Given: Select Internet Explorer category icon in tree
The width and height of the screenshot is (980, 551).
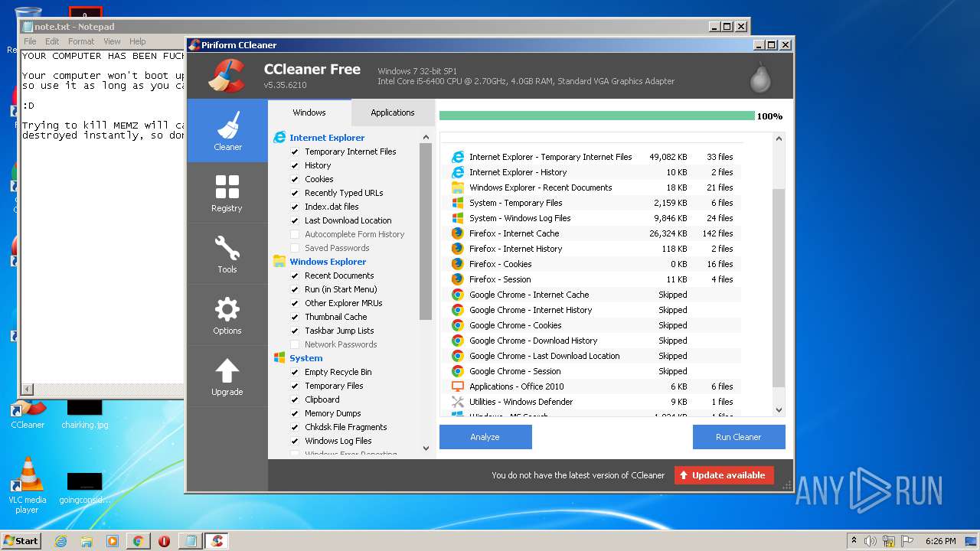Looking at the screenshot, I should 279,138.
